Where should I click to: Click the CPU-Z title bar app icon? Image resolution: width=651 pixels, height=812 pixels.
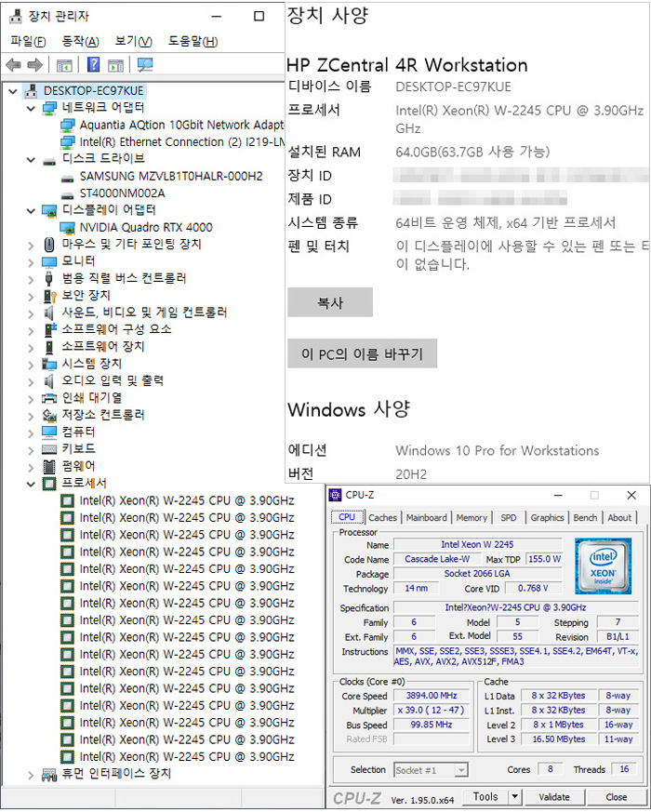click(336, 496)
